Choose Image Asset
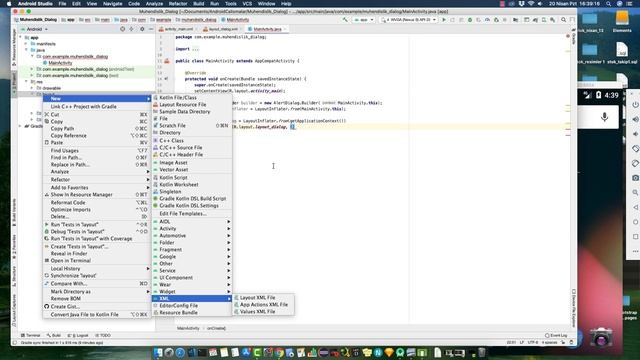The image size is (640, 360). [x=192, y=162]
